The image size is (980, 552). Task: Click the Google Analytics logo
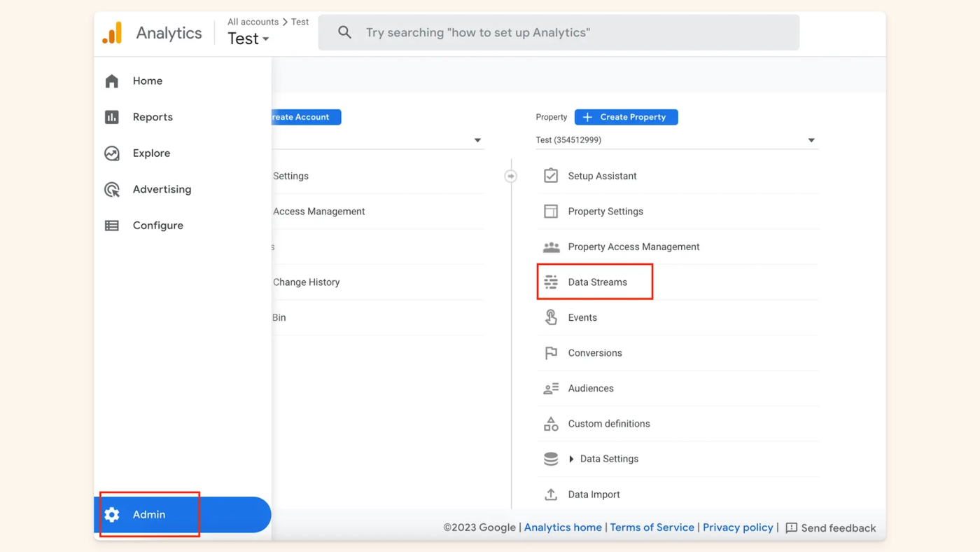point(112,33)
